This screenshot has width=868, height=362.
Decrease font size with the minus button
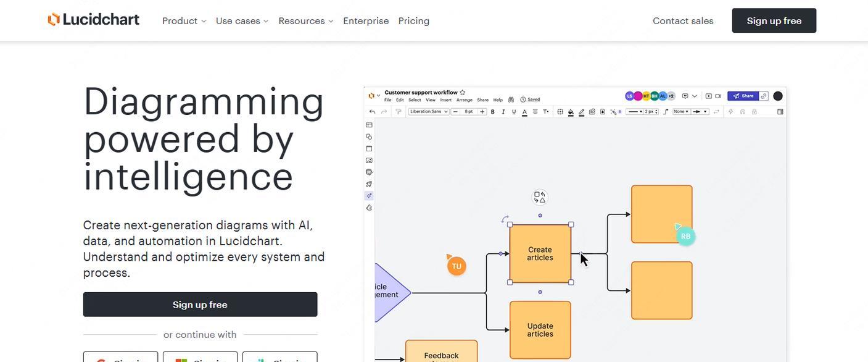coord(455,112)
